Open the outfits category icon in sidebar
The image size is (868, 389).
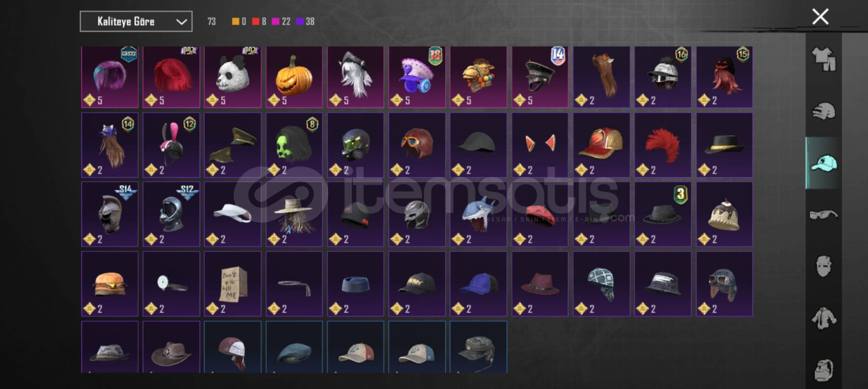(x=824, y=60)
